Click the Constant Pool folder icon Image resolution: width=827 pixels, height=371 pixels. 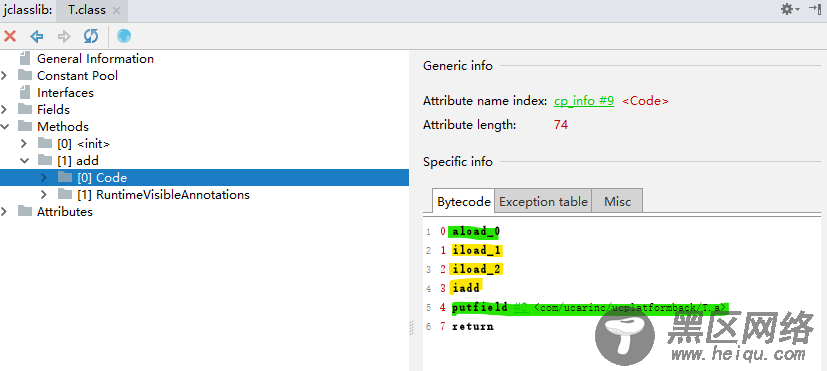click(x=25, y=75)
